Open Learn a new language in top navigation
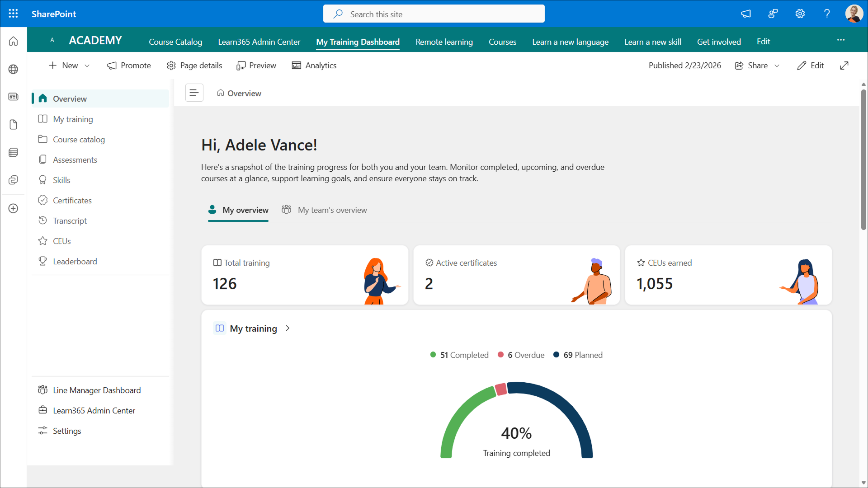The image size is (868, 488). click(570, 42)
